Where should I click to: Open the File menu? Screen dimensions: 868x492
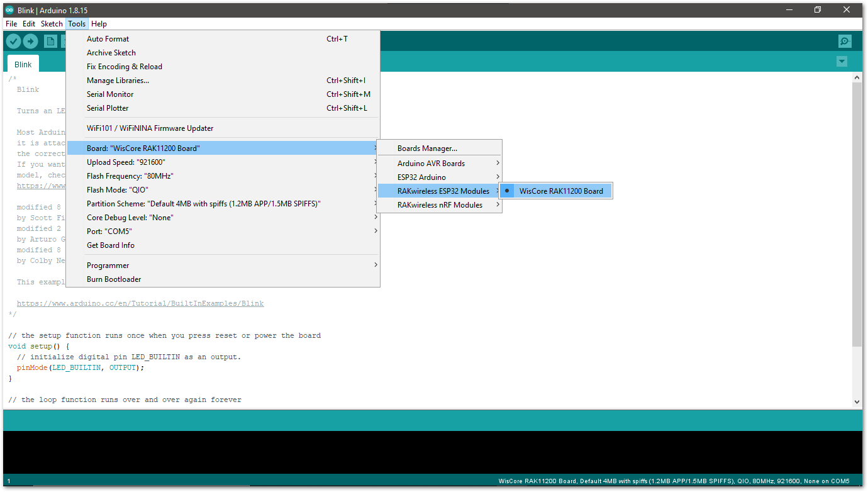click(11, 24)
